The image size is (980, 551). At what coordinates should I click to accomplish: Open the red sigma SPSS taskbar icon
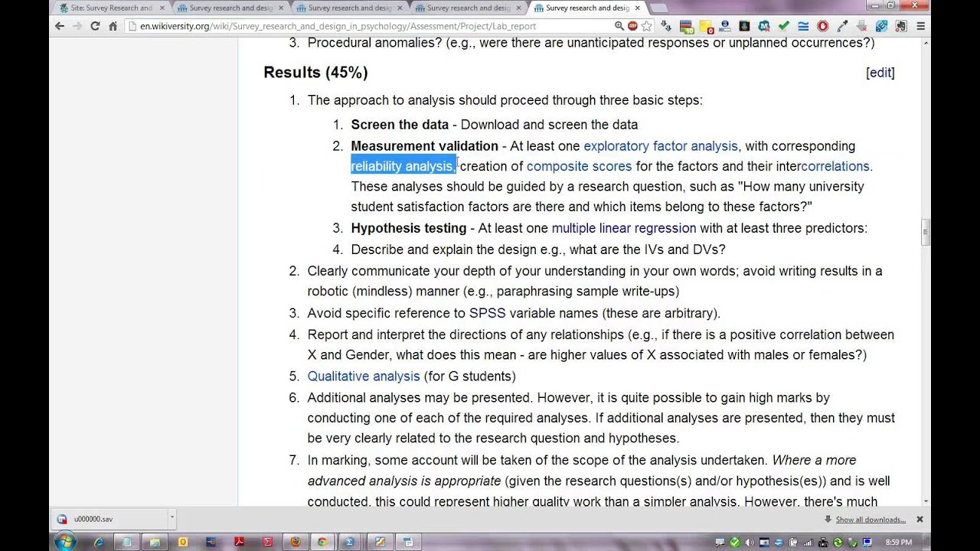pyautogui.click(x=268, y=542)
